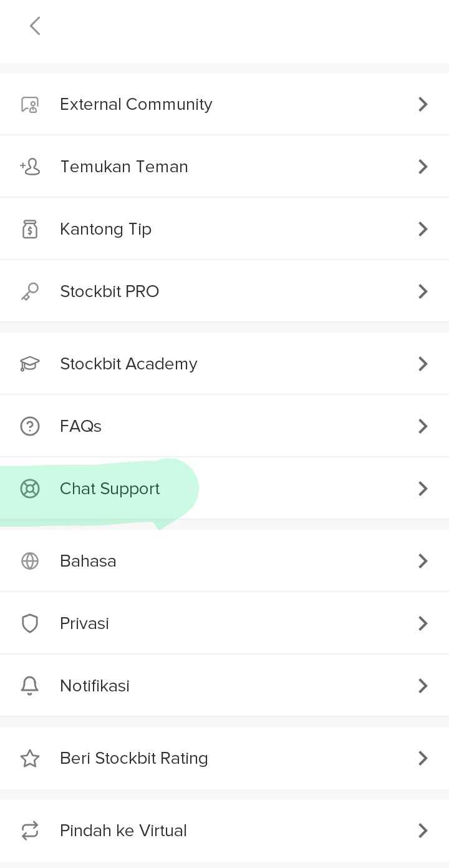449x868 pixels.
Task: Select the Notifikasi menu item
Action: pyautogui.click(x=95, y=686)
